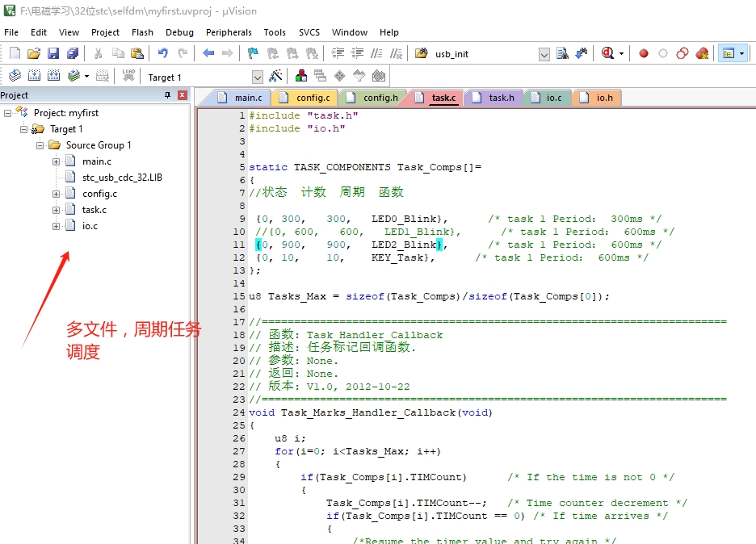
Task: Create a new file with toolbar icon
Action: click(x=15, y=53)
